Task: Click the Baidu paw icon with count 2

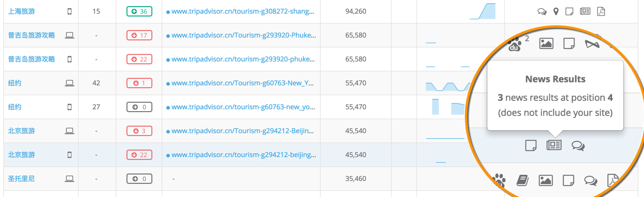Action: 516,44
